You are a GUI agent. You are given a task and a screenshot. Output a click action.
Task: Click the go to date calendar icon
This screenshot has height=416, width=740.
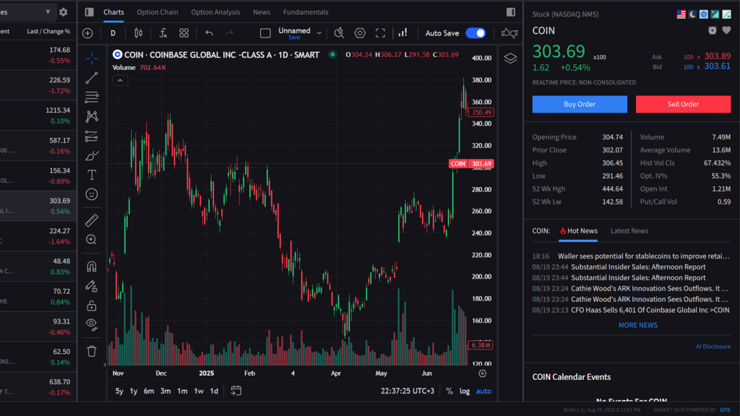pos(236,391)
